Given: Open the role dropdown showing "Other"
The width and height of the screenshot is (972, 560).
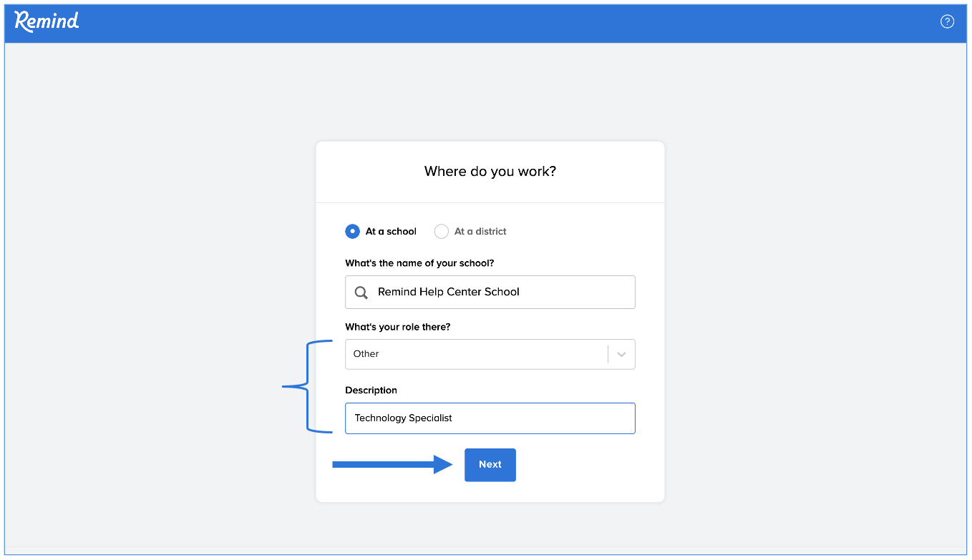Looking at the screenshot, I should 475,354.
